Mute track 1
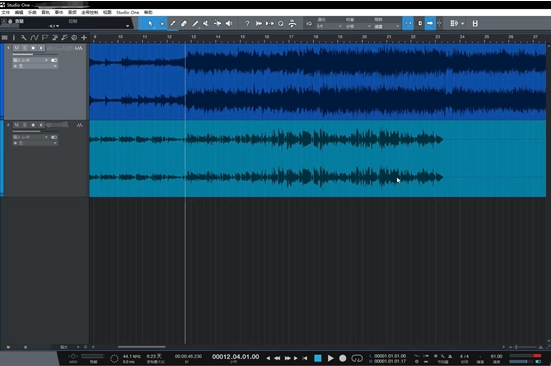 (17, 48)
